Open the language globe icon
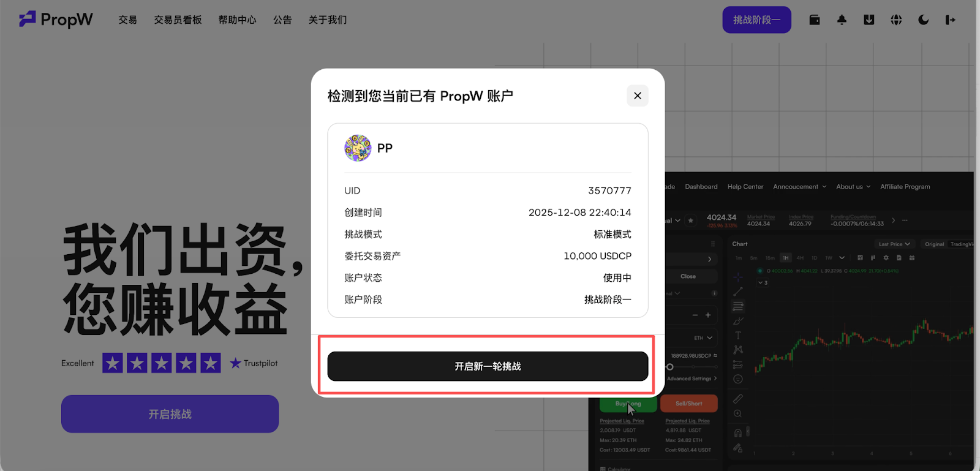The image size is (980, 471). (x=896, y=20)
